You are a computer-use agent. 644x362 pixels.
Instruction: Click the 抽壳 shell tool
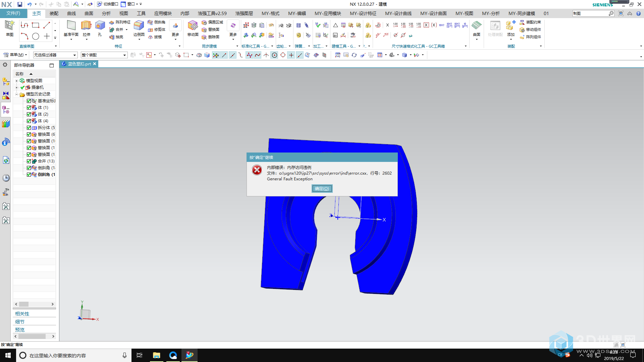tap(116, 37)
